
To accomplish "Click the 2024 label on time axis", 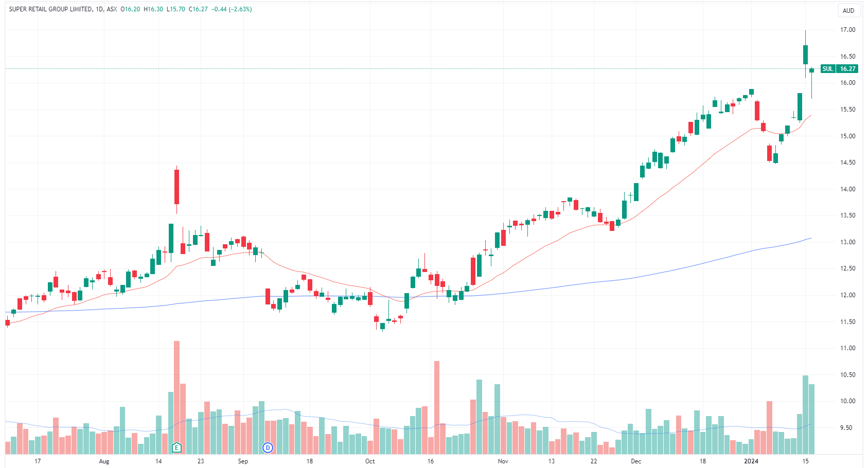I will [x=751, y=461].
